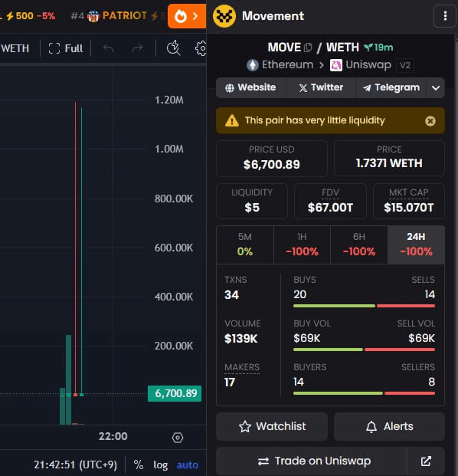Open the Twitter link

[321, 87]
